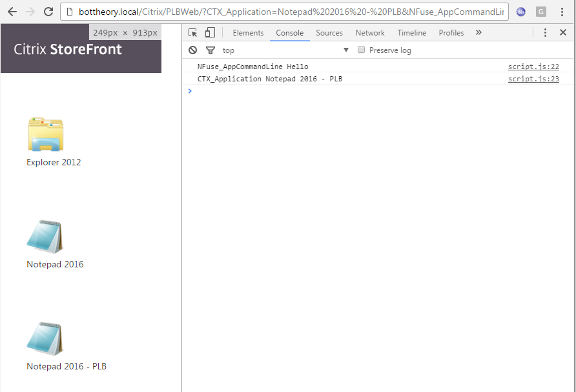Image resolution: width=576 pixels, height=392 pixels.
Task: Reload the page with the refresh icon
Action: coord(48,12)
